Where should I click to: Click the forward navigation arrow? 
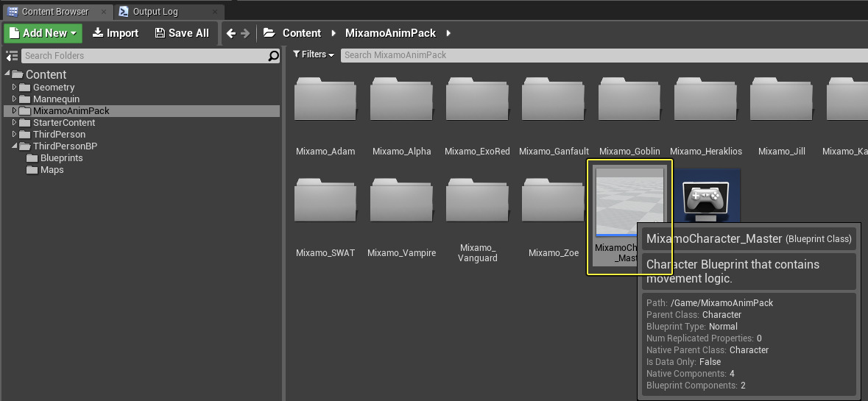[246, 33]
